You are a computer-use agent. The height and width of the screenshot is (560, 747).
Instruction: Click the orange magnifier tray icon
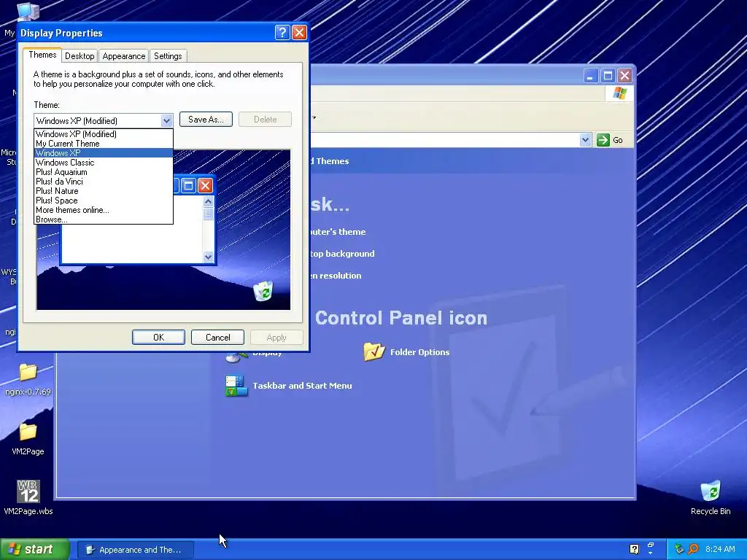coord(693,549)
